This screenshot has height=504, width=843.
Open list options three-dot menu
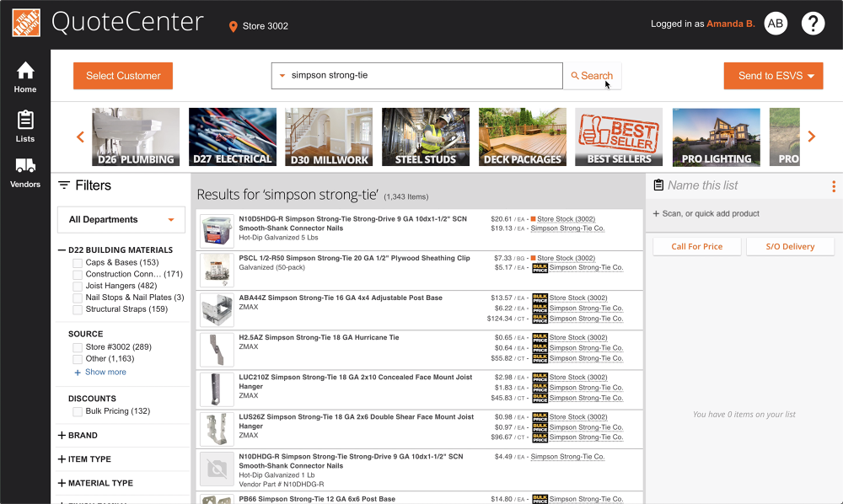point(833,186)
